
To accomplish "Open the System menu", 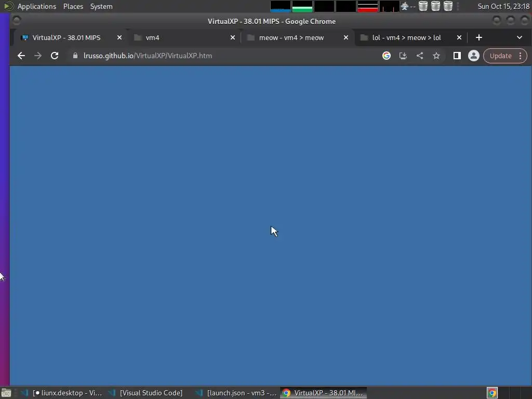I will (101, 6).
